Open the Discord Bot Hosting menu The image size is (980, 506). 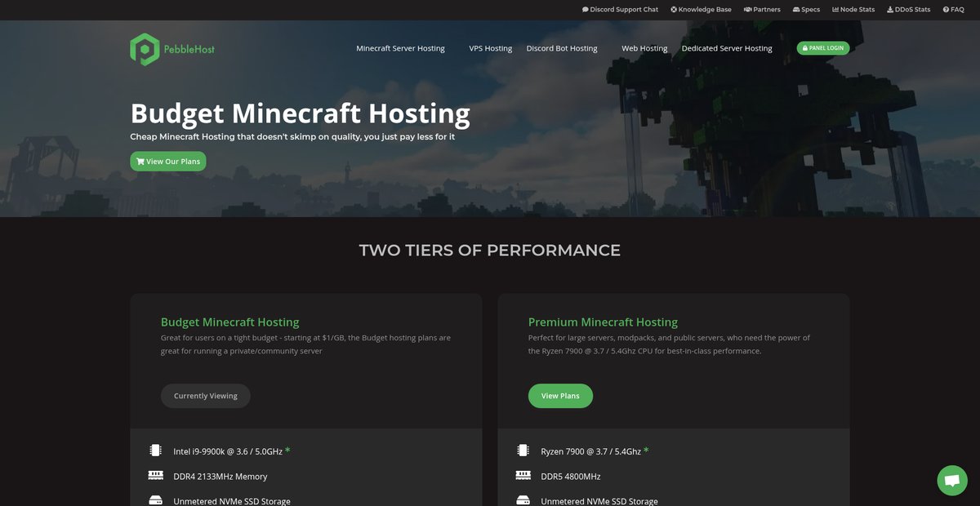tap(562, 48)
